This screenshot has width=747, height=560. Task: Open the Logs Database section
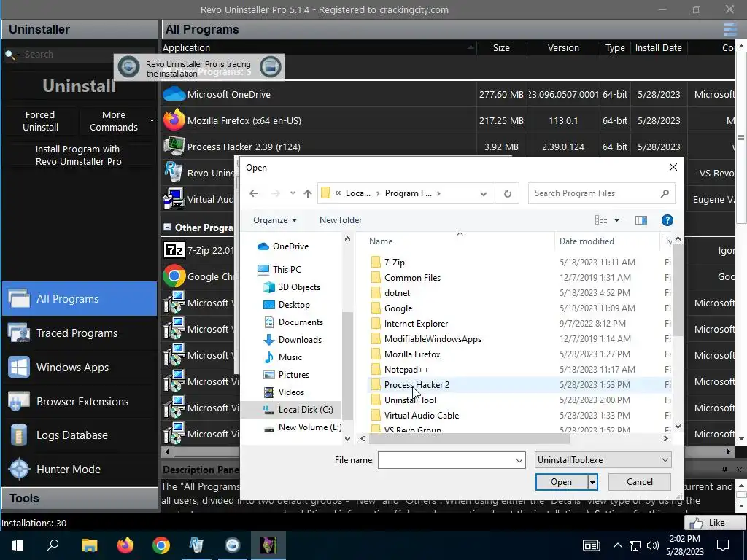coord(79,435)
